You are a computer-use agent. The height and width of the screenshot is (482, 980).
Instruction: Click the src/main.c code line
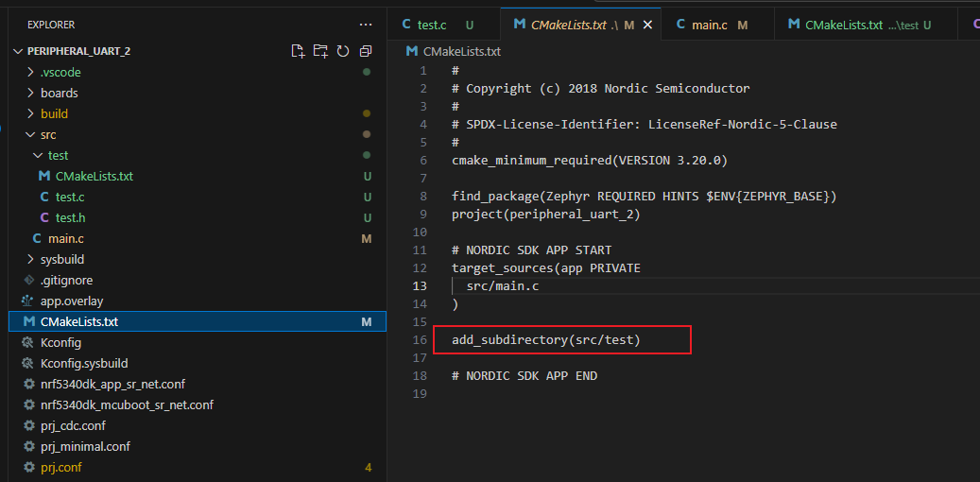(503, 285)
